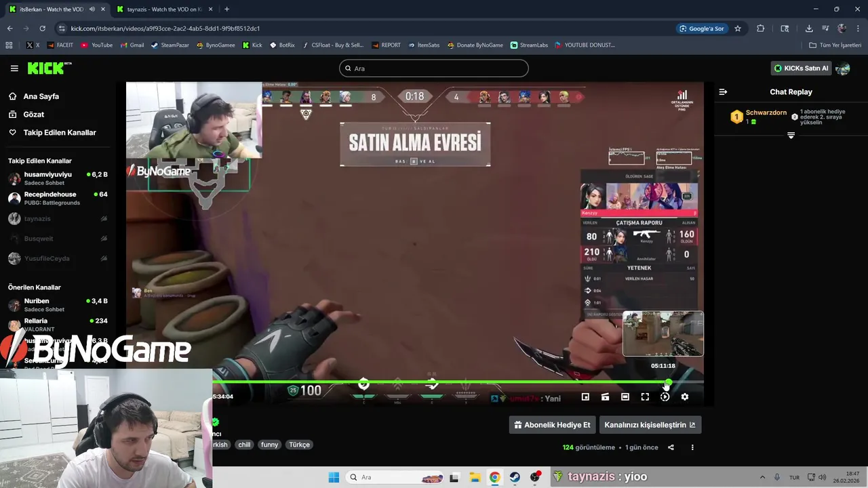Click Abonelik Hediye Et button
This screenshot has height=488, width=868.
(x=553, y=425)
